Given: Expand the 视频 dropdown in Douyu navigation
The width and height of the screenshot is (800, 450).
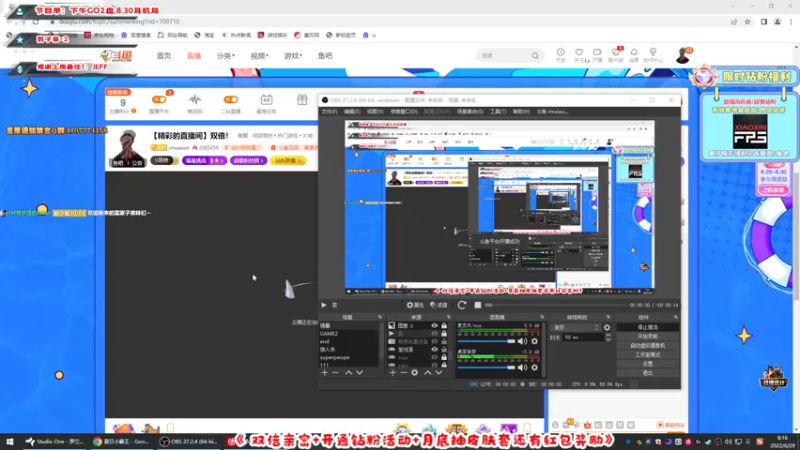Looking at the screenshot, I should point(259,56).
